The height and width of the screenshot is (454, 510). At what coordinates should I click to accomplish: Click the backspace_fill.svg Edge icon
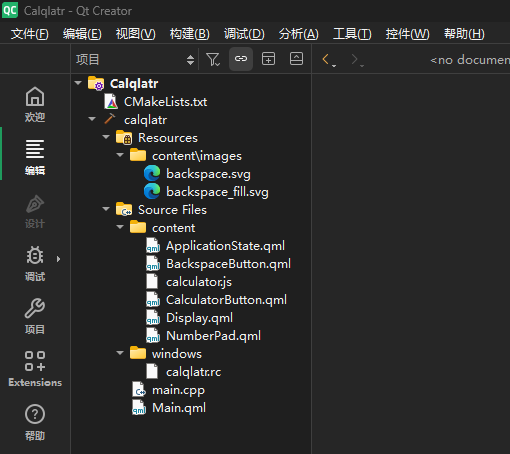152,191
